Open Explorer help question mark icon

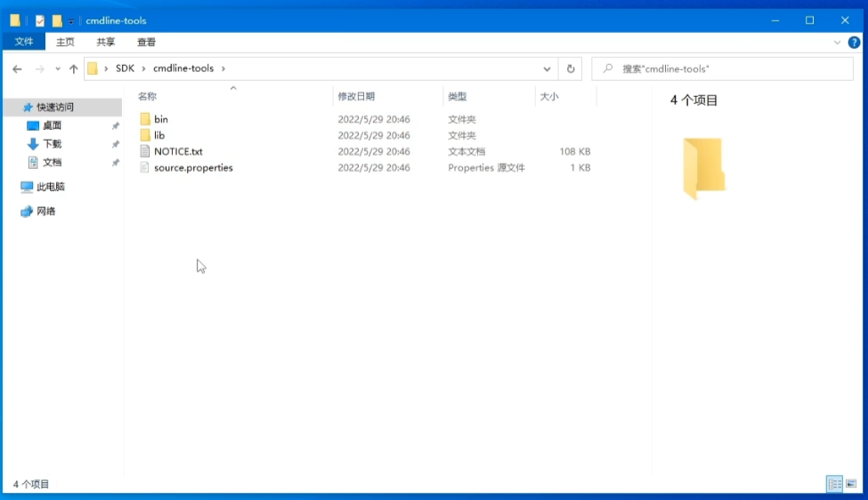tap(854, 42)
